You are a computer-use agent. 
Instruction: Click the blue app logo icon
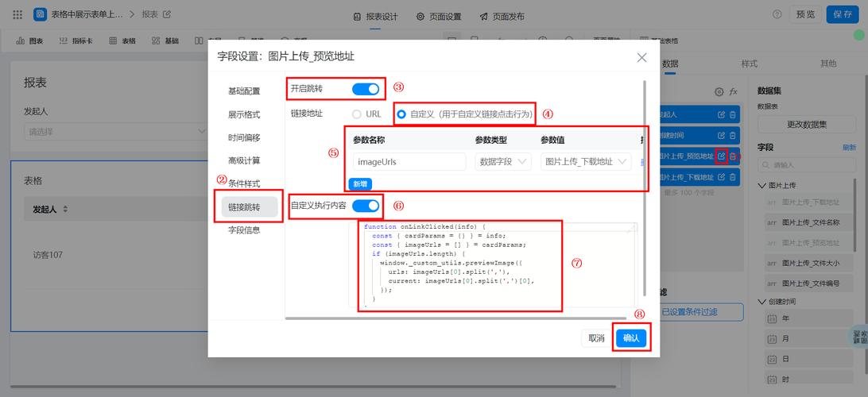click(x=40, y=15)
